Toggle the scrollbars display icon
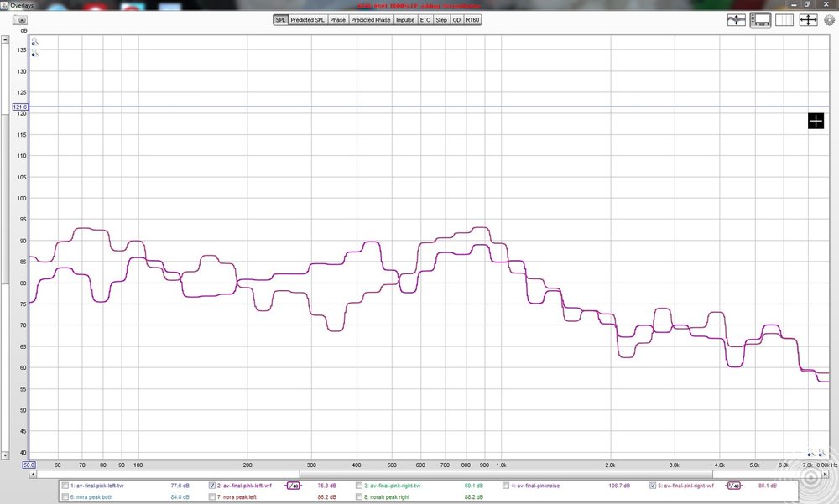Screen dimensions: 839x504 (x=760, y=20)
